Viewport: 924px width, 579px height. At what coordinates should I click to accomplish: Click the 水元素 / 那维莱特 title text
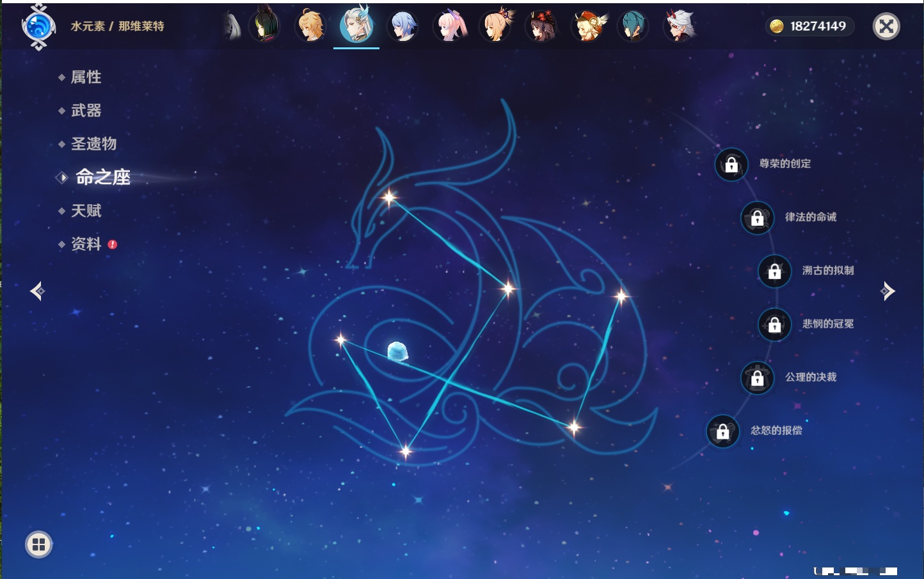(x=117, y=26)
